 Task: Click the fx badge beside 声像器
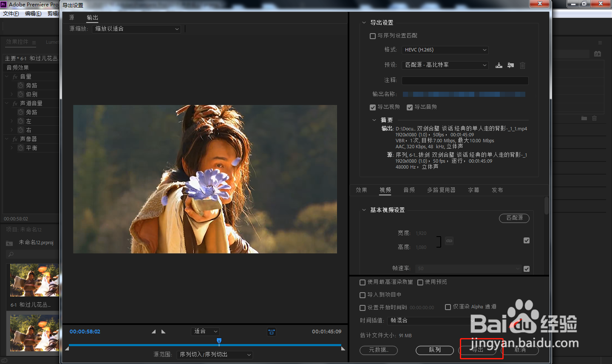tap(15, 139)
